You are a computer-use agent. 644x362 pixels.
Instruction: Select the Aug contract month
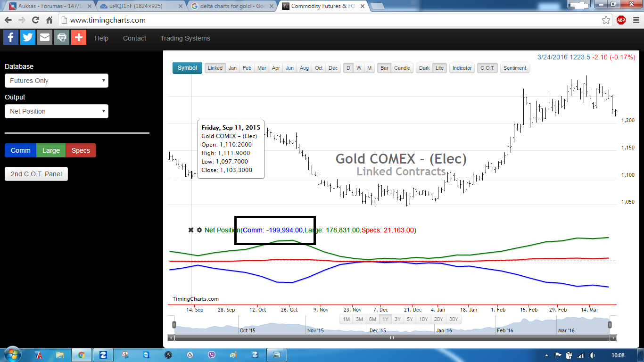(305, 68)
